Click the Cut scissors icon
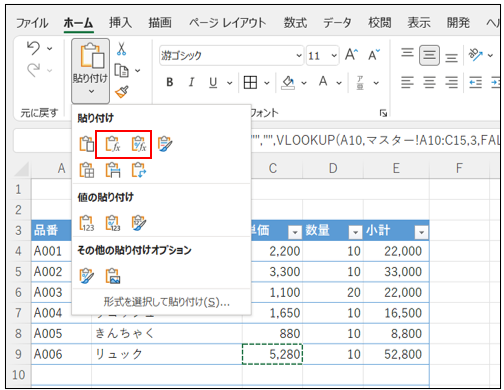This screenshot has width=504, height=390. 121,49
